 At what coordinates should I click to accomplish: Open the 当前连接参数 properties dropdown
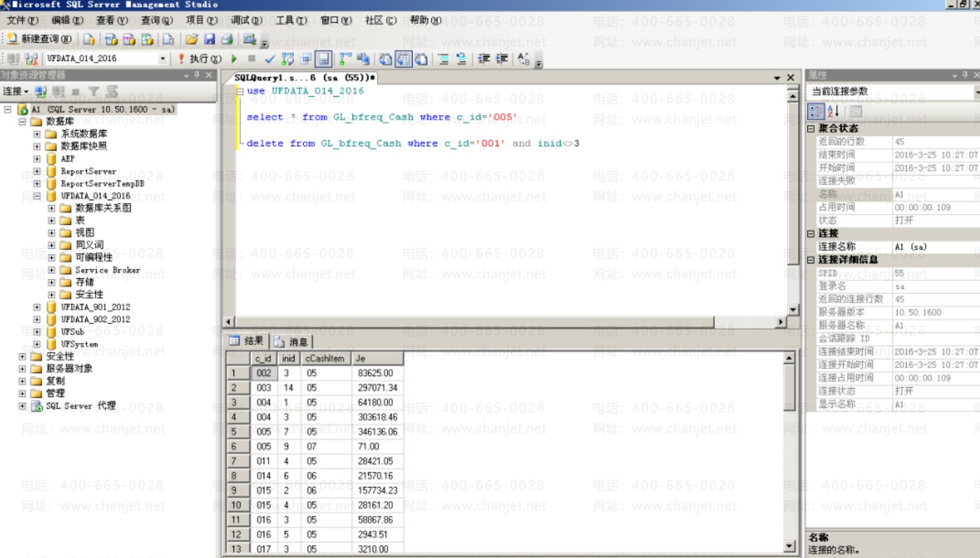976,91
